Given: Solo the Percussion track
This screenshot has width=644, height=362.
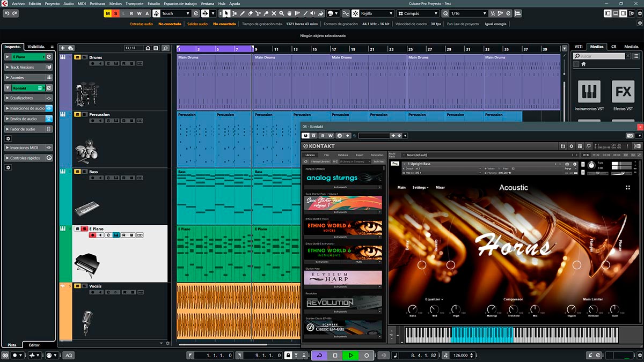Looking at the screenshot, I should (x=84, y=114).
